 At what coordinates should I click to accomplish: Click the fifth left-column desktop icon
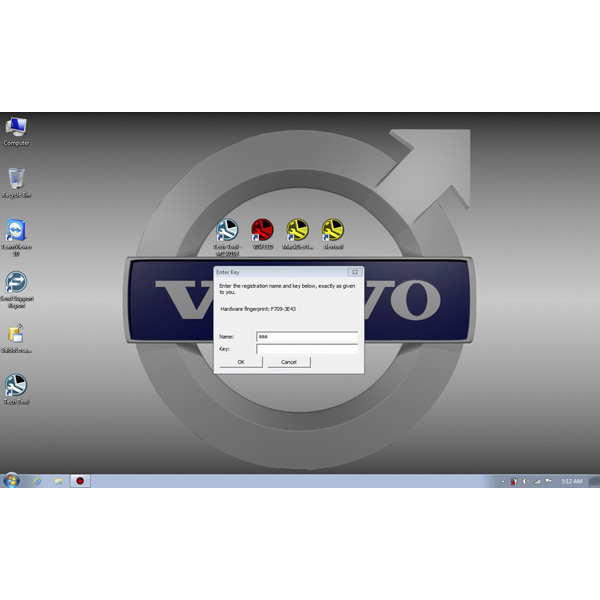pos(16,335)
